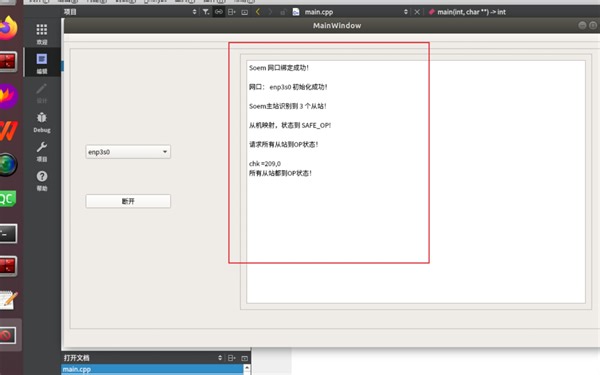Split the 项目 panel via its split icon
600x375 pixels.
[232, 12]
